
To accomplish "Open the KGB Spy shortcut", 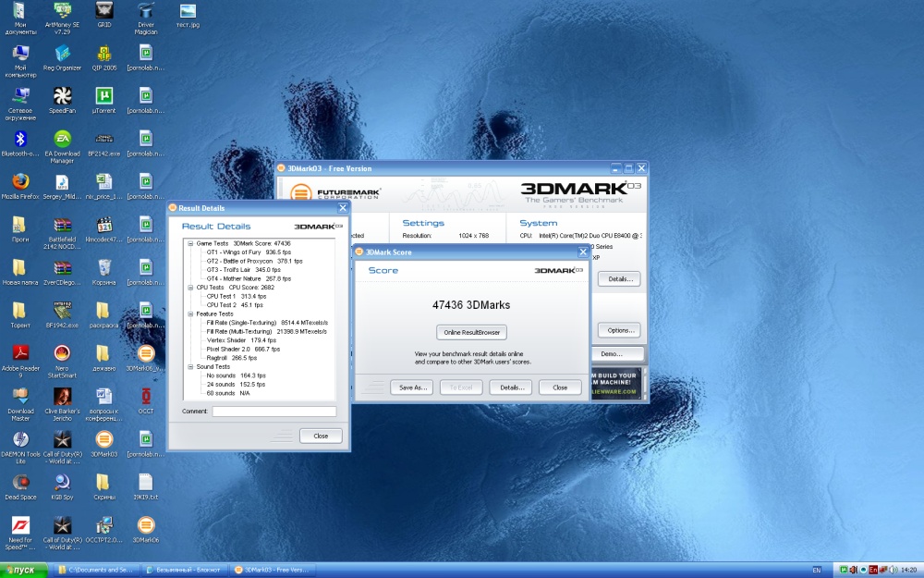I will 62,487.
